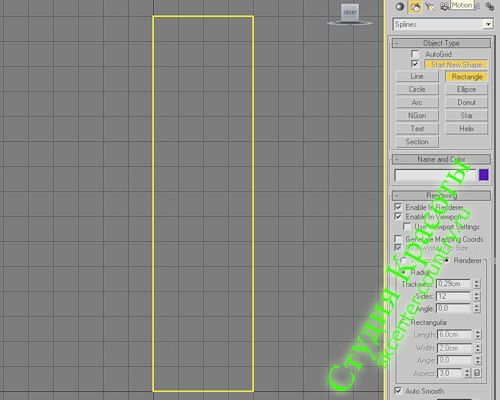Select the Shapes category icon
The width and height of the screenshot is (500, 400).
point(415,7)
